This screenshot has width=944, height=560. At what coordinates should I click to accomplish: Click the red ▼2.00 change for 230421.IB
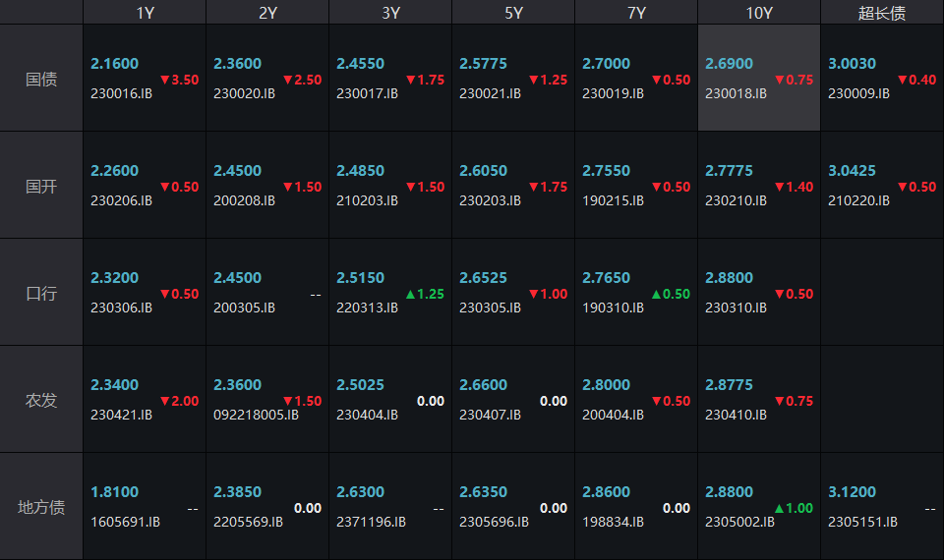point(179,401)
